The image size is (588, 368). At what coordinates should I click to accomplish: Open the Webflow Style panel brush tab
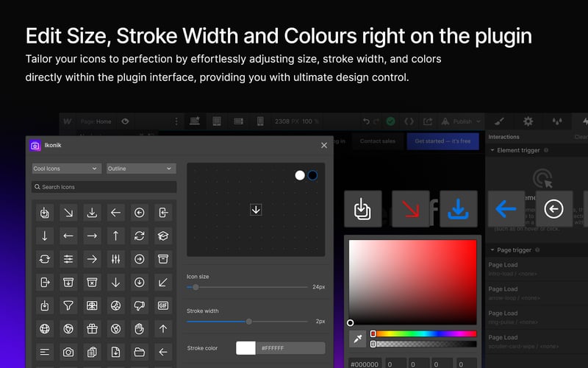click(499, 121)
